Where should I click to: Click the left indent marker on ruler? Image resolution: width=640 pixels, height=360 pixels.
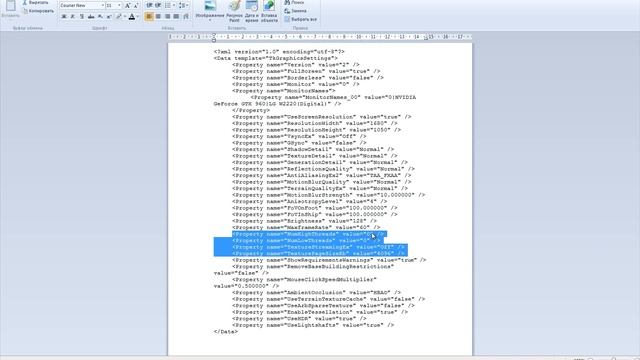pyautogui.click(x=214, y=38)
